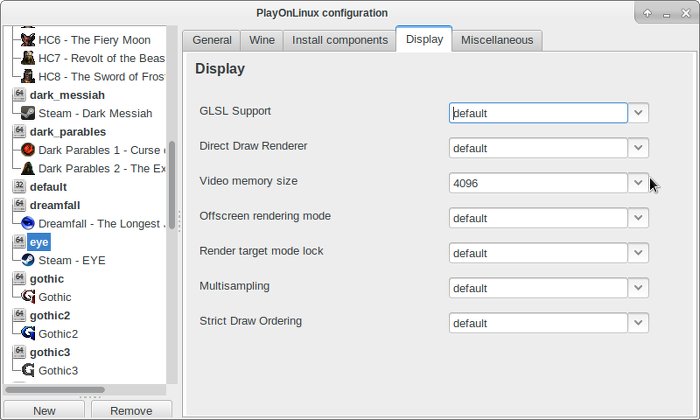Open the Video memory size dropdown arrow
Image resolution: width=700 pixels, height=420 pixels.
638,183
